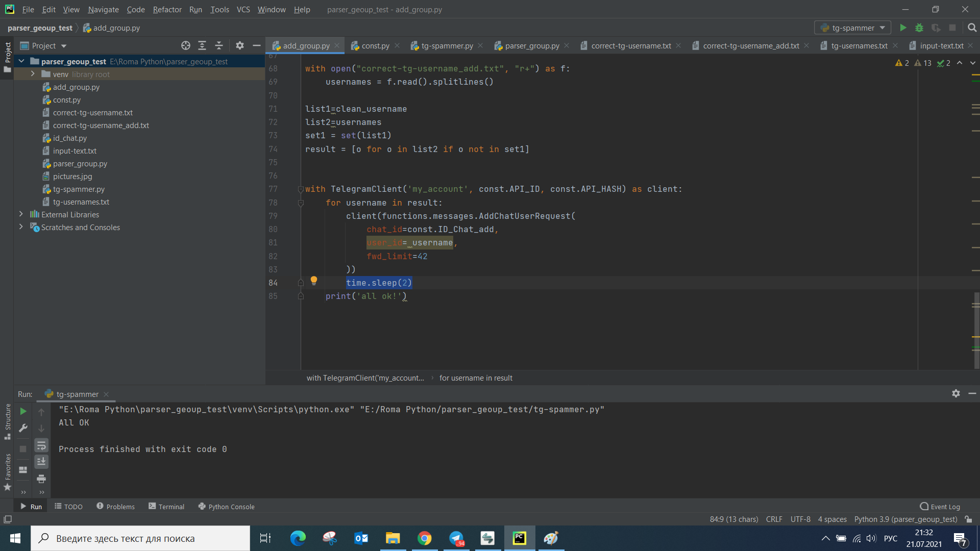The width and height of the screenshot is (980, 551).
Task: Restore layout icon in Run panel
Action: (x=23, y=470)
